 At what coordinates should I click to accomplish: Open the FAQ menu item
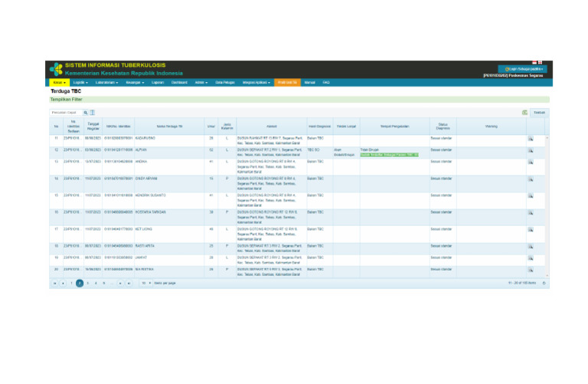coord(326,83)
